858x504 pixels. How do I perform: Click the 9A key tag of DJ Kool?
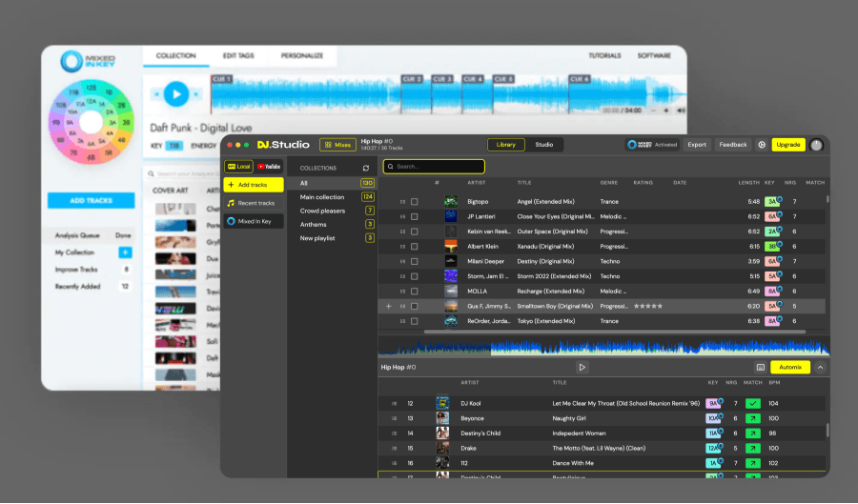coord(712,404)
